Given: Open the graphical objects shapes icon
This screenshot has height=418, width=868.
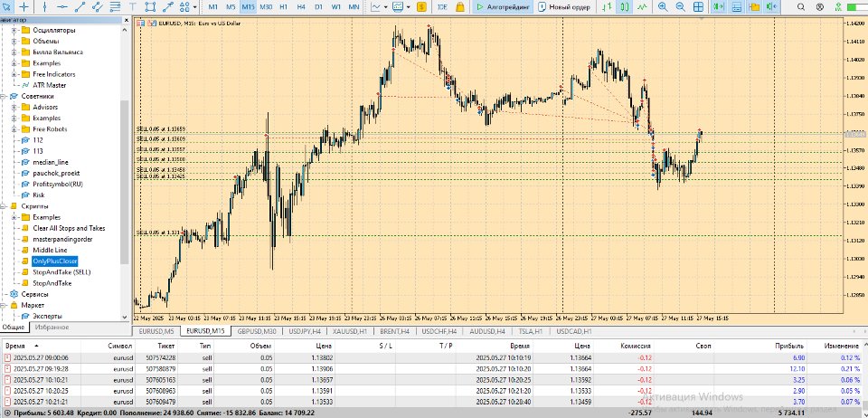Looking at the screenshot, I should tap(184, 6).
